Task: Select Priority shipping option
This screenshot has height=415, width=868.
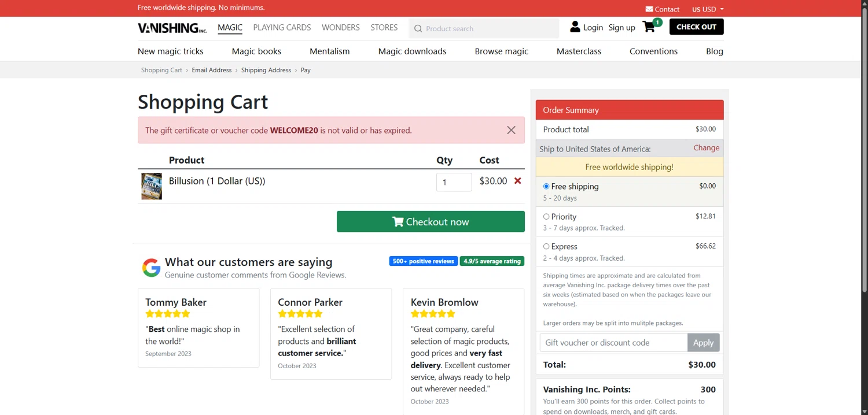Action: 546,217
